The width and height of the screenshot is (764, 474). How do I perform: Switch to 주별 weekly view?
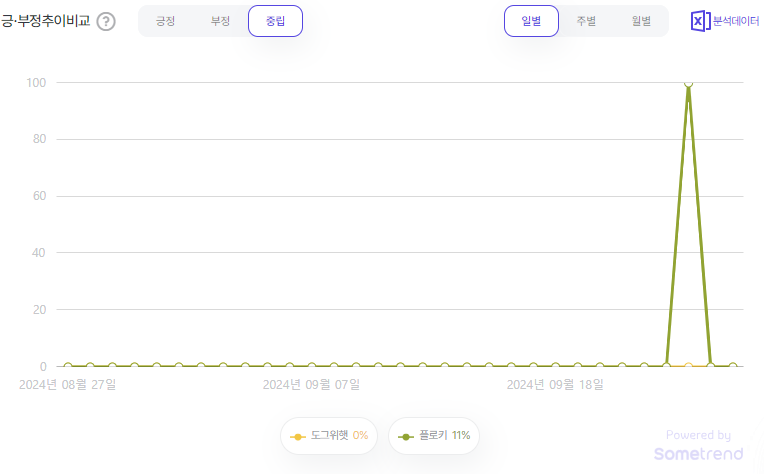click(586, 21)
